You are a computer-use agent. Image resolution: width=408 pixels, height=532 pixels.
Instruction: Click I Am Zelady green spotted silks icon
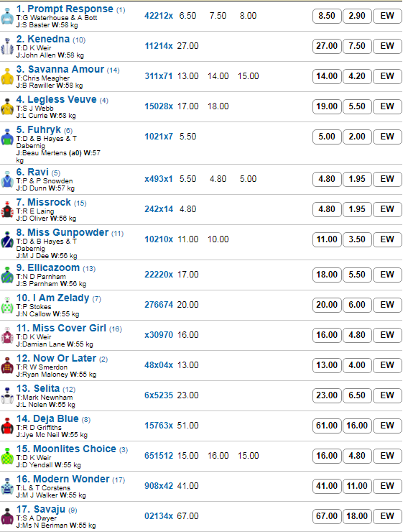pyautogui.click(x=7, y=305)
